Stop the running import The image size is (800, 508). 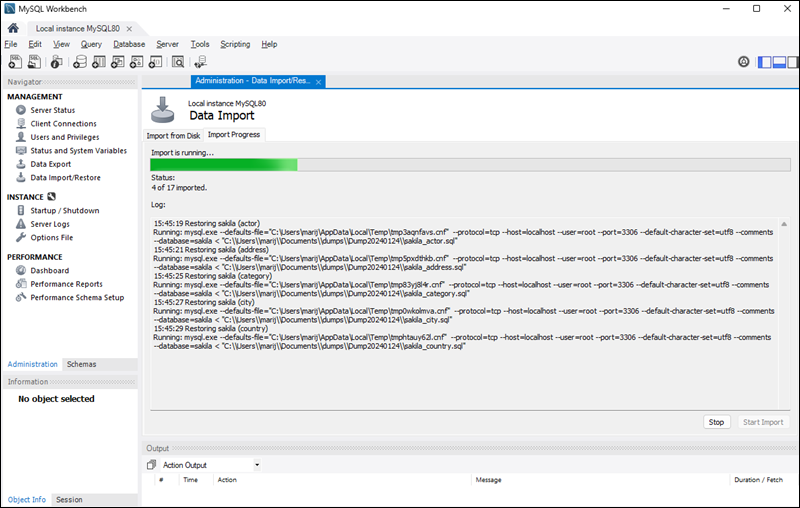coord(716,422)
